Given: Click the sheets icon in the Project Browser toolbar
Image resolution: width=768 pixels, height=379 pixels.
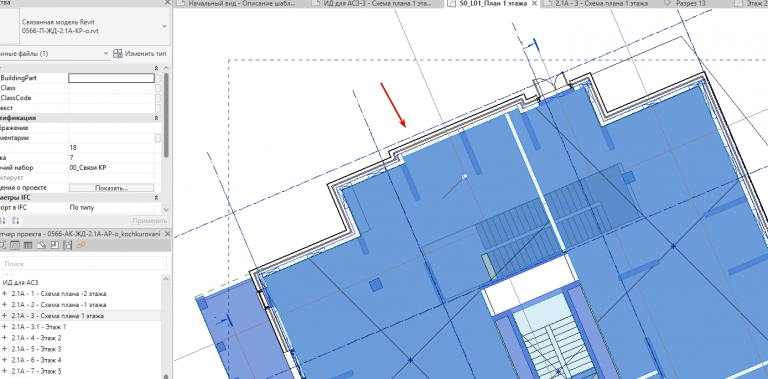Looking at the screenshot, I should tap(42, 245).
